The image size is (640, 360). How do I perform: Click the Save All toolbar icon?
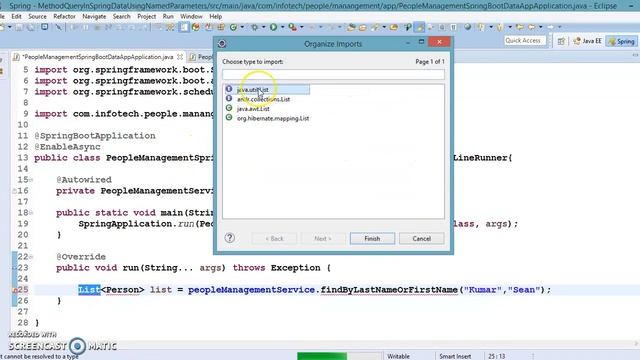point(31,27)
